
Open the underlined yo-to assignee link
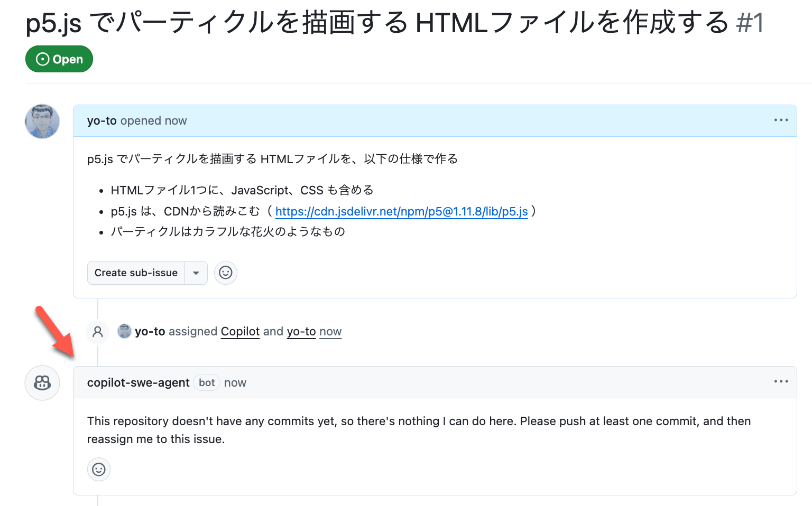[x=301, y=332]
